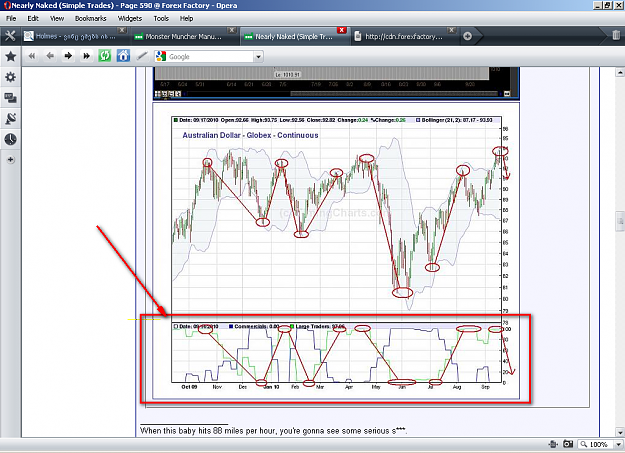Open the zoom level dropdown arrow
Screen dimensions: 625x453
[619, 444]
